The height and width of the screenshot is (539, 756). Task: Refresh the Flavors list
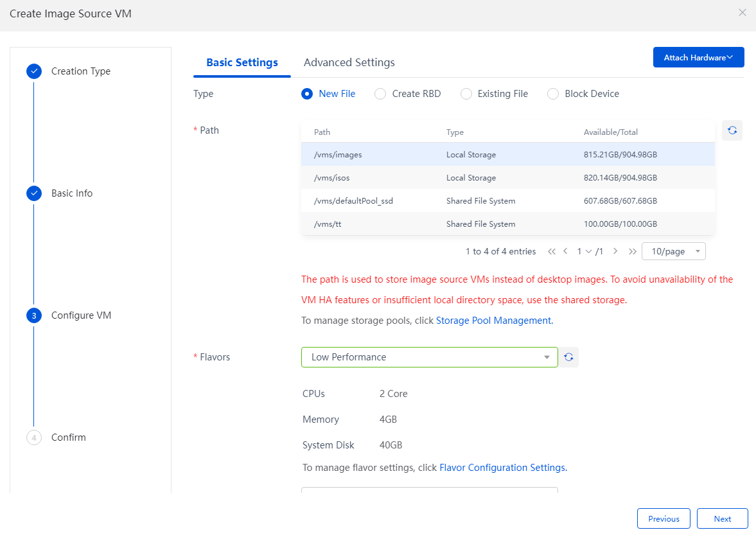[x=569, y=357]
